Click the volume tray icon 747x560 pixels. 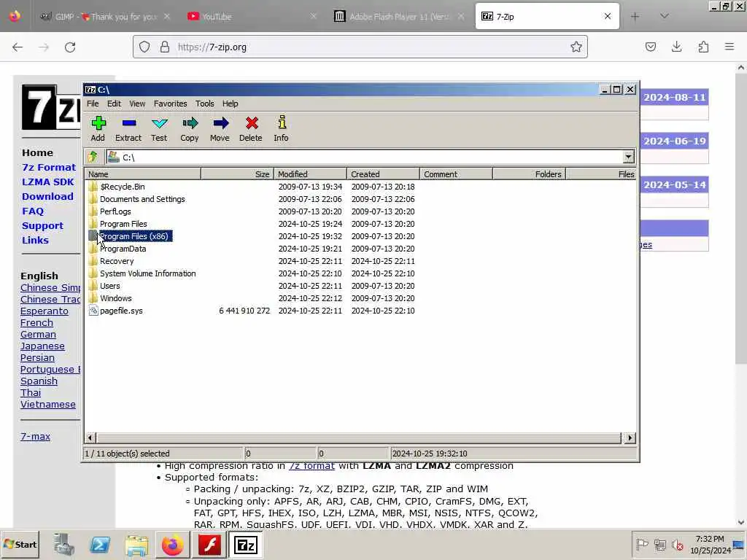[x=678, y=544]
